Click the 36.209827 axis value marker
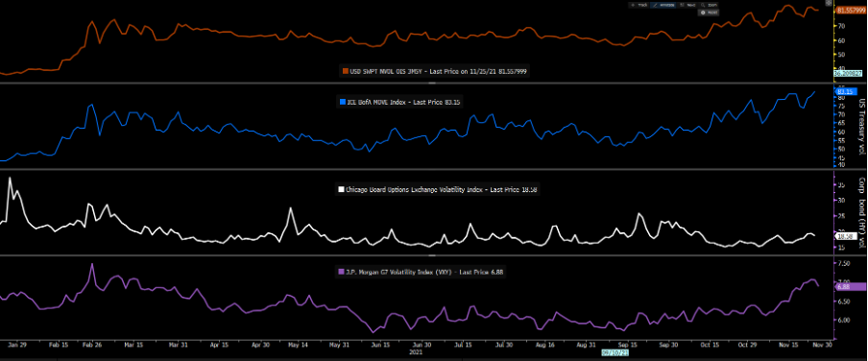Image resolution: width=868 pixels, height=361 pixels. (x=848, y=73)
